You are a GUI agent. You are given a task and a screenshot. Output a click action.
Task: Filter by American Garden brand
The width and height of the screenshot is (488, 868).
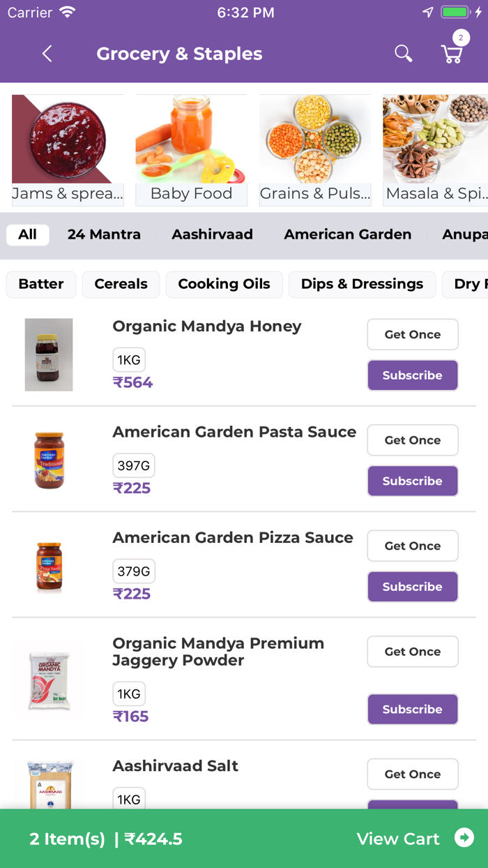(x=348, y=234)
